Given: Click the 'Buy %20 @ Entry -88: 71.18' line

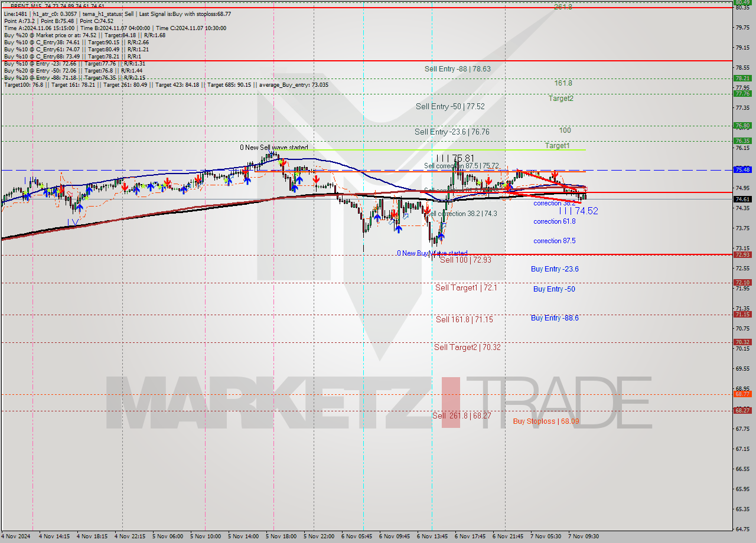Looking at the screenshot, I should 74,77.
